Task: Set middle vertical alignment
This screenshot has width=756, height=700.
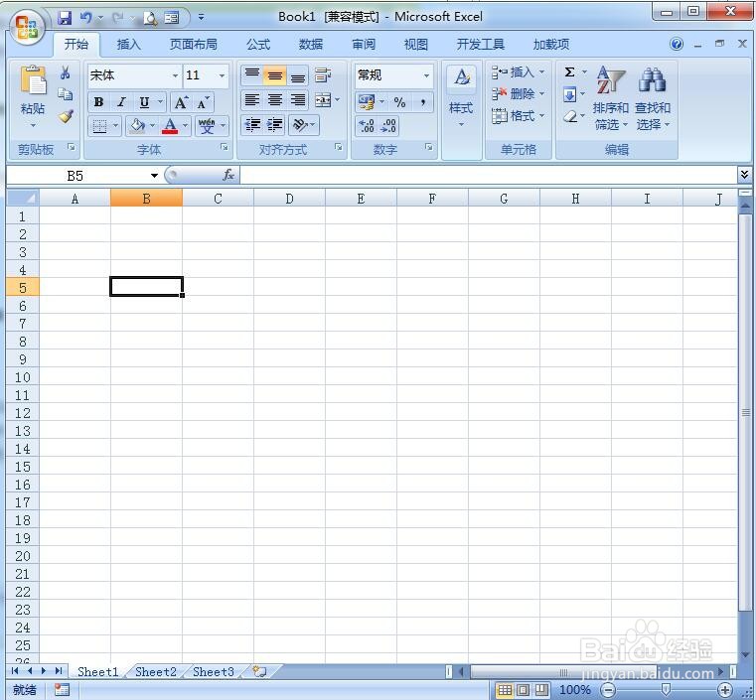Action: pyautogui.click(x=275, y=75)
